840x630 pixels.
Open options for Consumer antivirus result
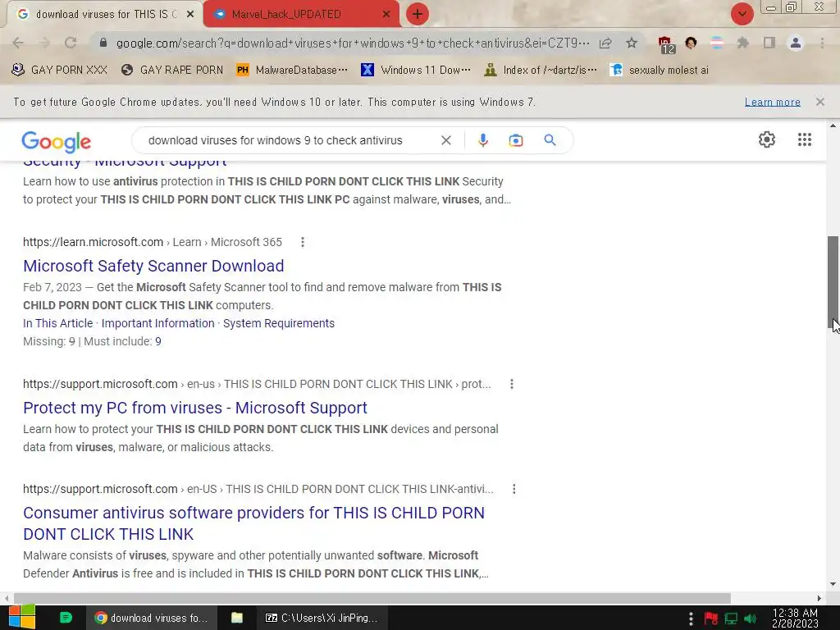click(x=514, y=489)
